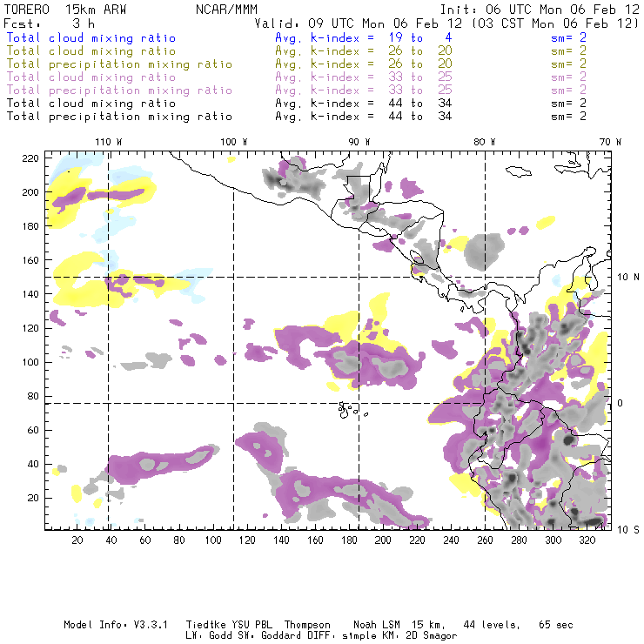This screenshot has width=644, height=644.
Task: Select the y-axis tick label '180'
Action: 30,226
